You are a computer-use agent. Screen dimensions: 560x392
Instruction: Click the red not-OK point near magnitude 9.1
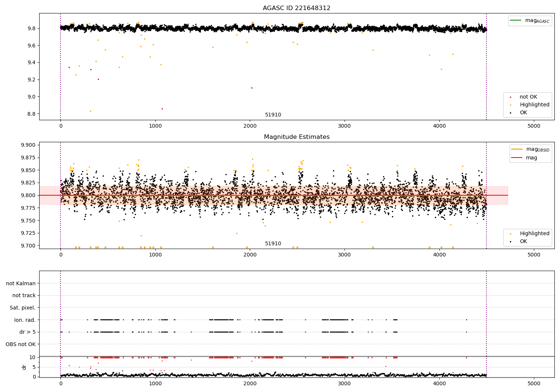[252, 88]
